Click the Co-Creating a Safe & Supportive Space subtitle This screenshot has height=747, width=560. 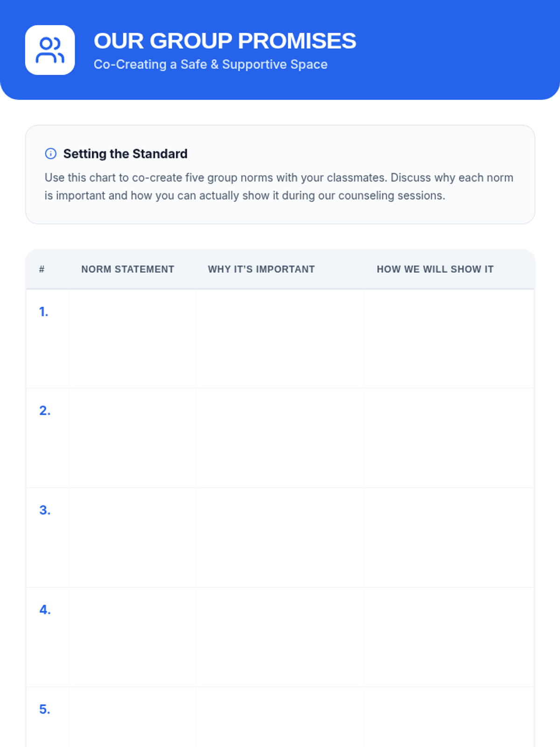210,64
